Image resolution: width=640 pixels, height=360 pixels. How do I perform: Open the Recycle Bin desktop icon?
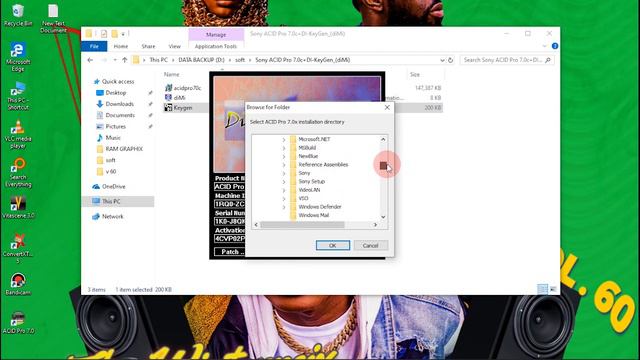[x=18, y=15]
